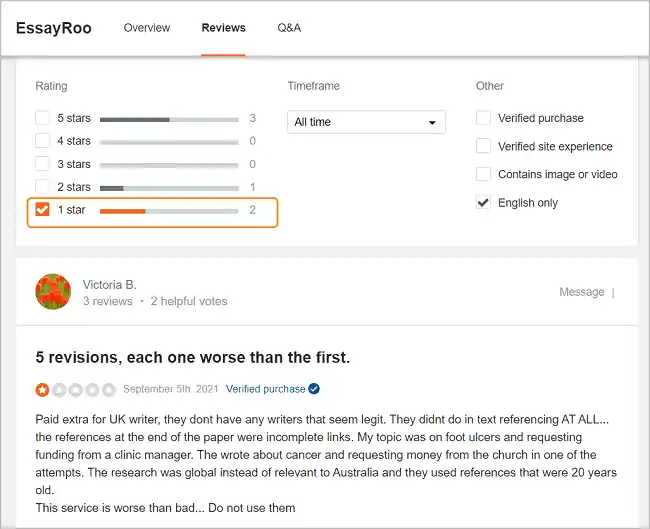
Task: Click the Message link
Action: click(582, 292)
